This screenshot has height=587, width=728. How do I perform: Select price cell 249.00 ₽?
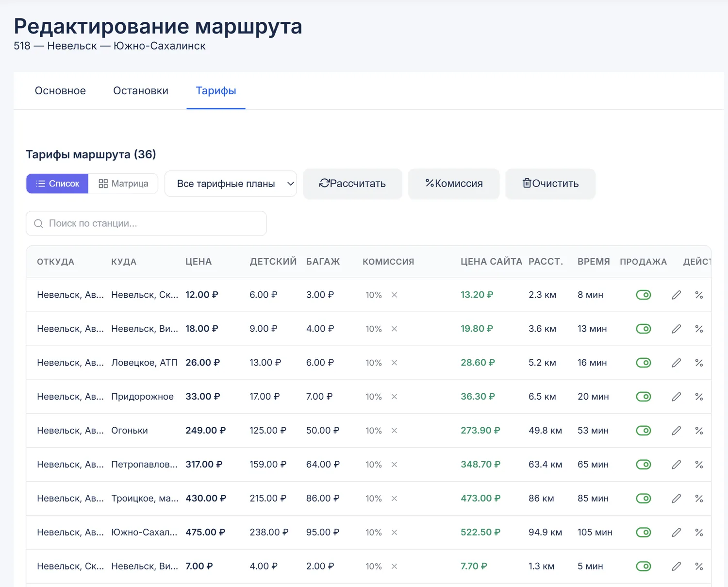(206, 431)
